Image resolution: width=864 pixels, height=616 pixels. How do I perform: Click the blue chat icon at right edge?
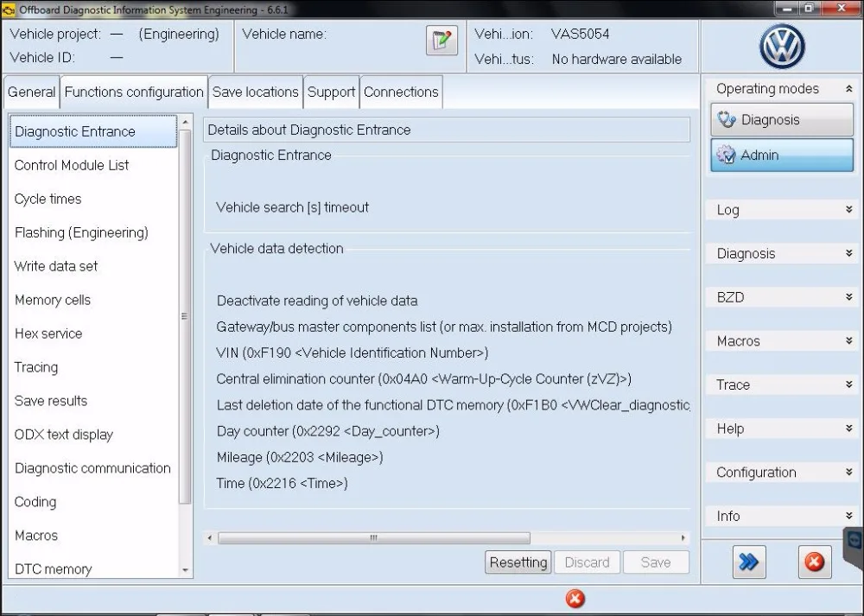[854, 543]
